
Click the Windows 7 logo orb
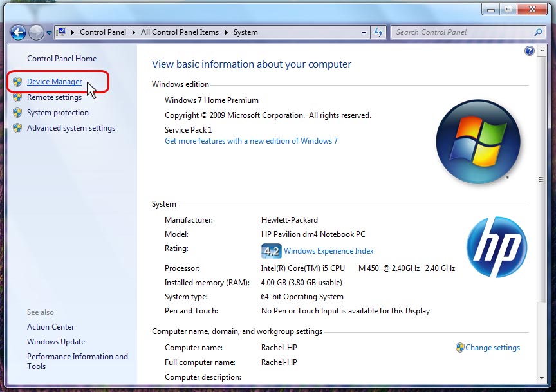[477, 142]
